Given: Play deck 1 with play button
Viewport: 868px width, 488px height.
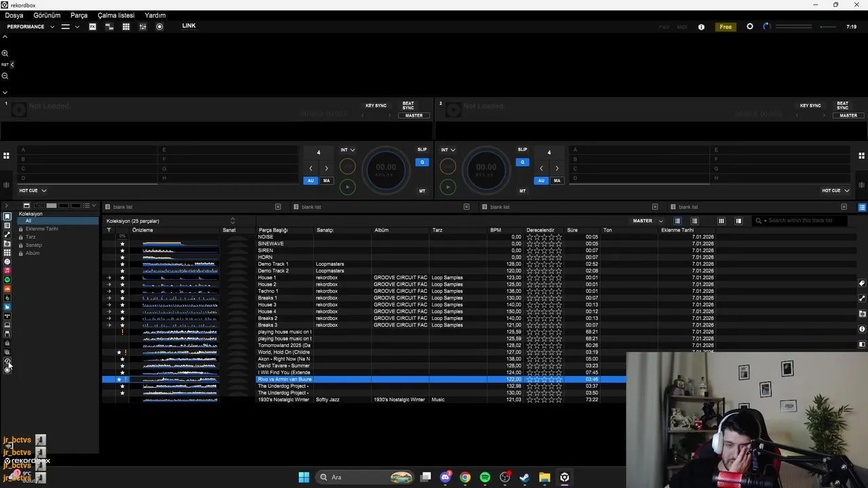Looking at the screenshot, I should point(347,186).
